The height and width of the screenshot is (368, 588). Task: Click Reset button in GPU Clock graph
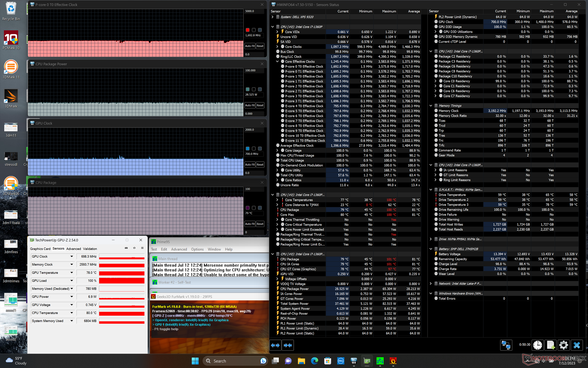pyautogui.click(x=260, y=165)
